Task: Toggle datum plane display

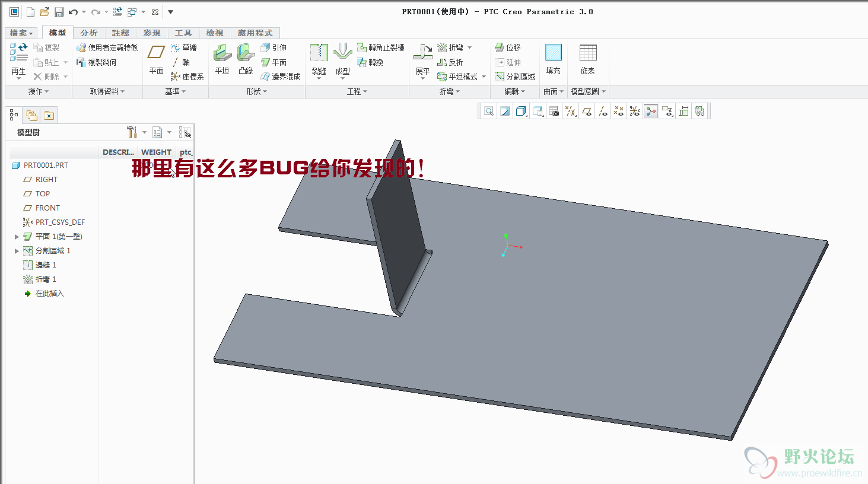Action: 587,111
